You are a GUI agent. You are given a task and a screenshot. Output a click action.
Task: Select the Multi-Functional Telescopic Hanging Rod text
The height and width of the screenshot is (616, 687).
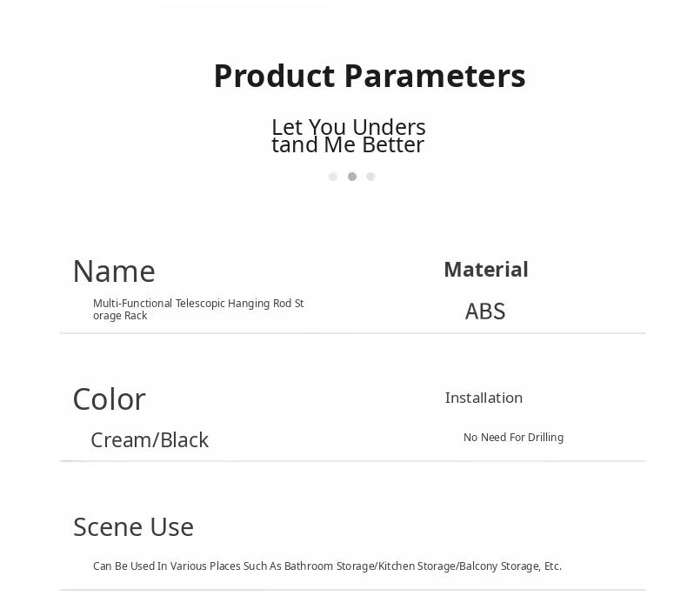pos(198,309)
